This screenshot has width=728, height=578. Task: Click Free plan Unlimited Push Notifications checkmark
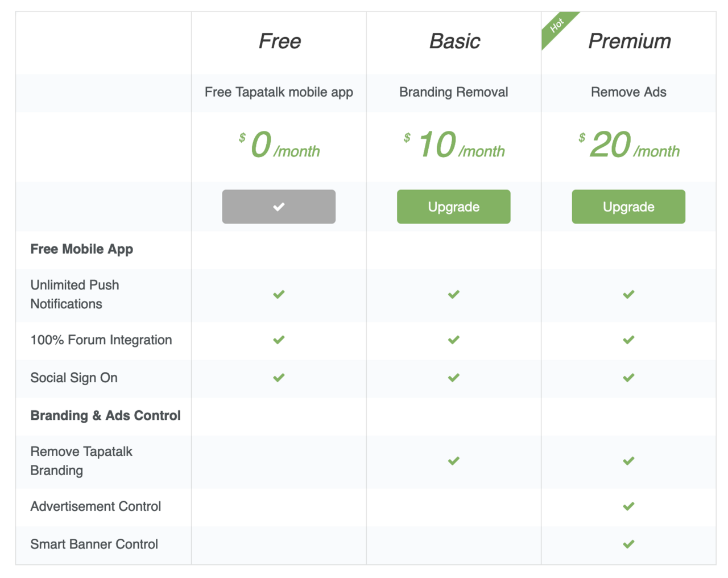[279, 294]
